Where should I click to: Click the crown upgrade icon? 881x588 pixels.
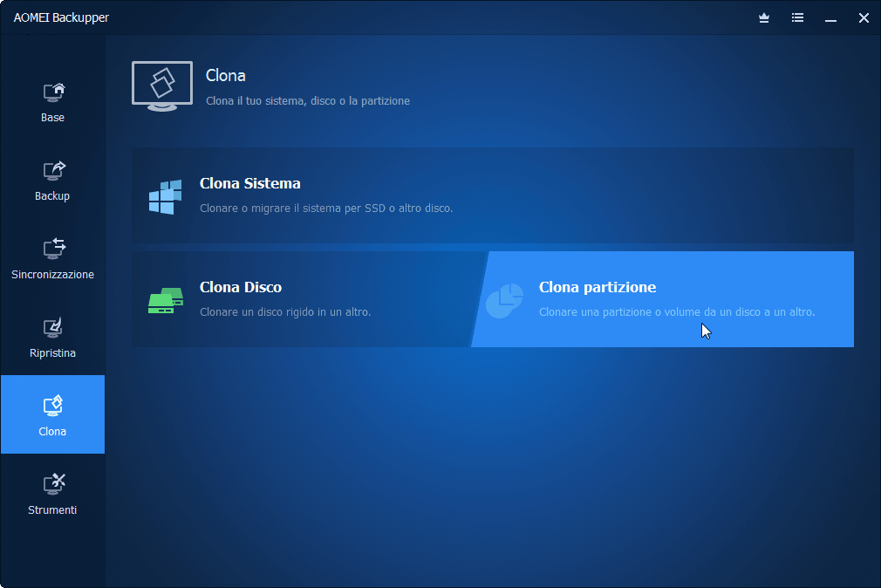coord(764,18)
